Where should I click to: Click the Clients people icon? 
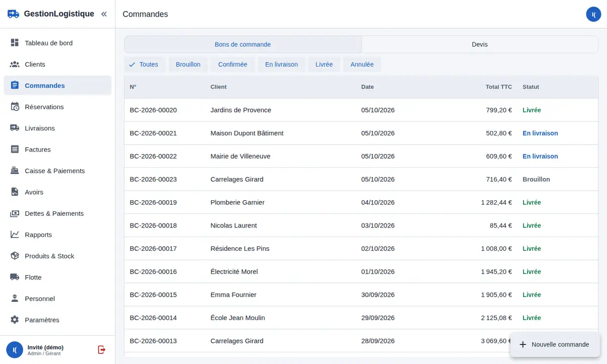pos(15,64)
